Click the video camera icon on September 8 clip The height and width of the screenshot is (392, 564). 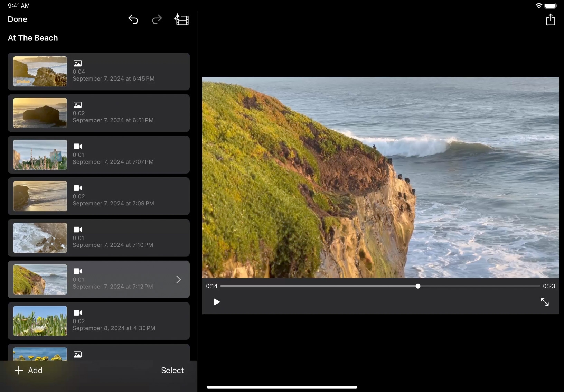click(x=77, y=312)
